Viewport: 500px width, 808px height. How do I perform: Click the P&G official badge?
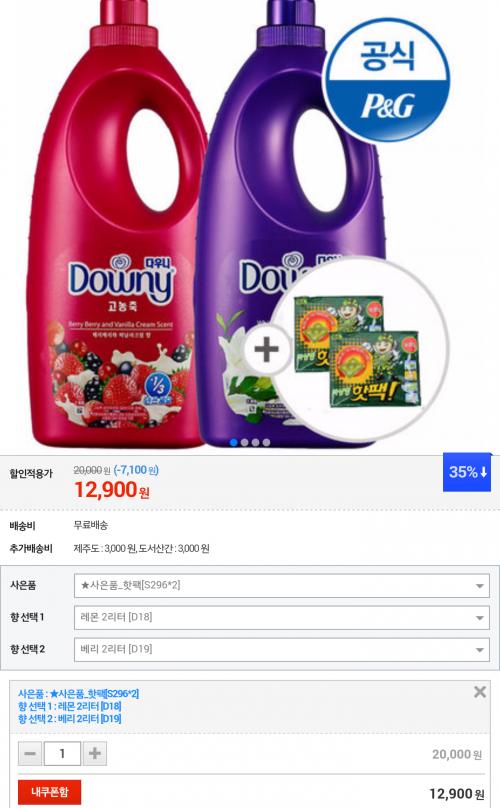(x=387, y=78)
